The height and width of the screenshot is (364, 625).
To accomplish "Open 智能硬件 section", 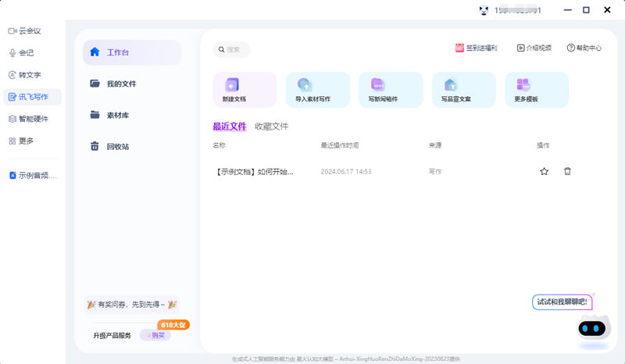I will pos(28,119).
